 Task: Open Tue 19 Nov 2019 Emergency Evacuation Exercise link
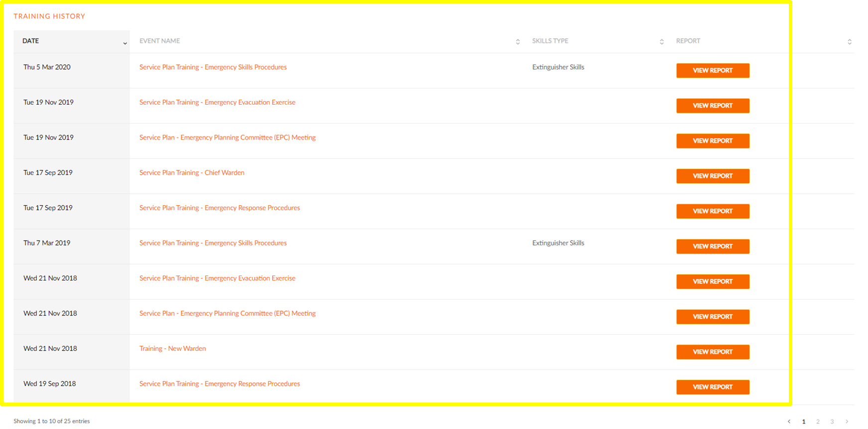click(217, 103)
